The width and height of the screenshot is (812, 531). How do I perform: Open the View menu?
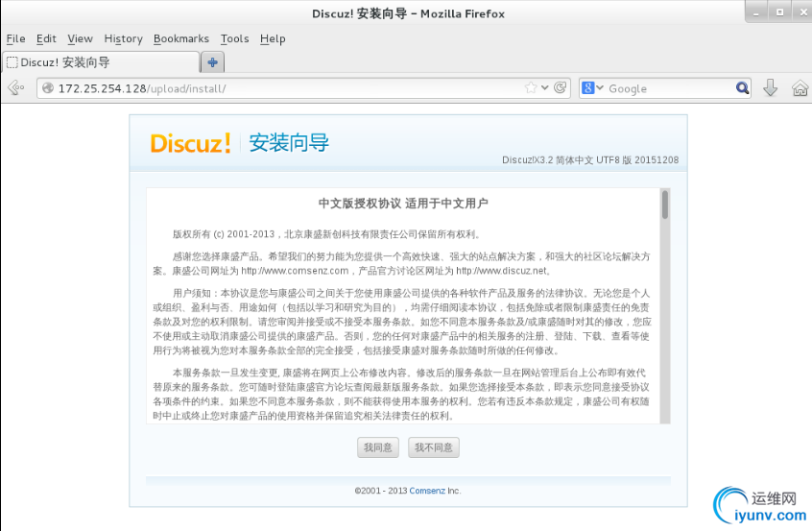click(x=80, y=38)
